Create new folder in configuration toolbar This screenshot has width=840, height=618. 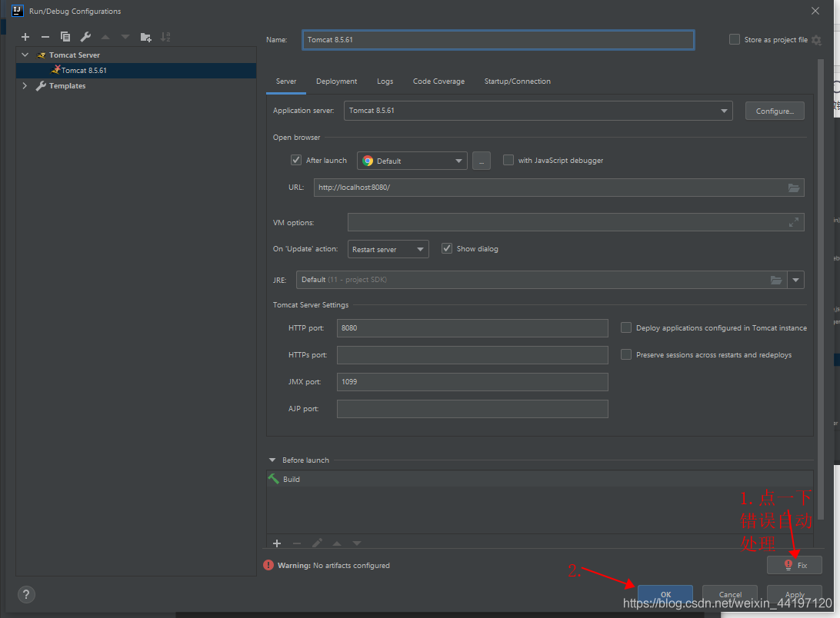145,37
